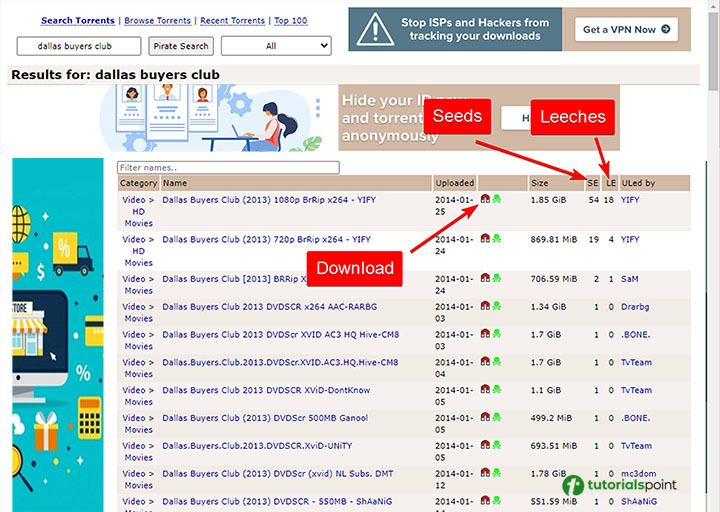The height and width of the screenshot is (512, 720).
Task: Click magnet icon for 550MB ShAaNiG torrent
Action: coord(485,501)
